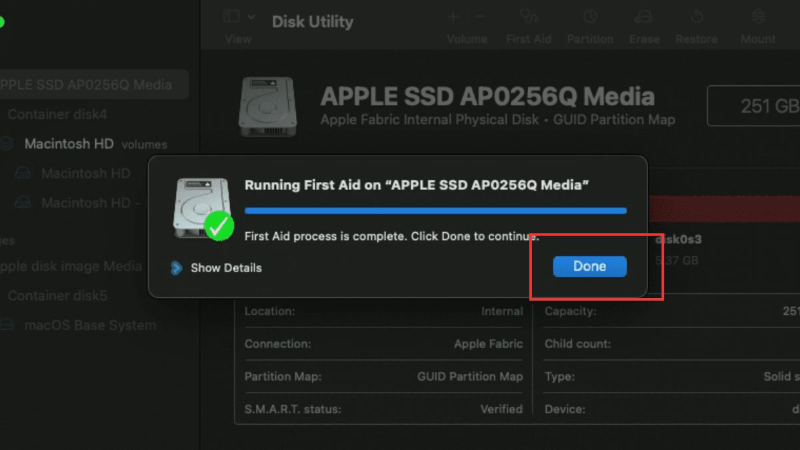The width and height of the screenshot is (800, 450).
Task: Select Apple disk image Media in sidebar
Action: pos(70,266)
